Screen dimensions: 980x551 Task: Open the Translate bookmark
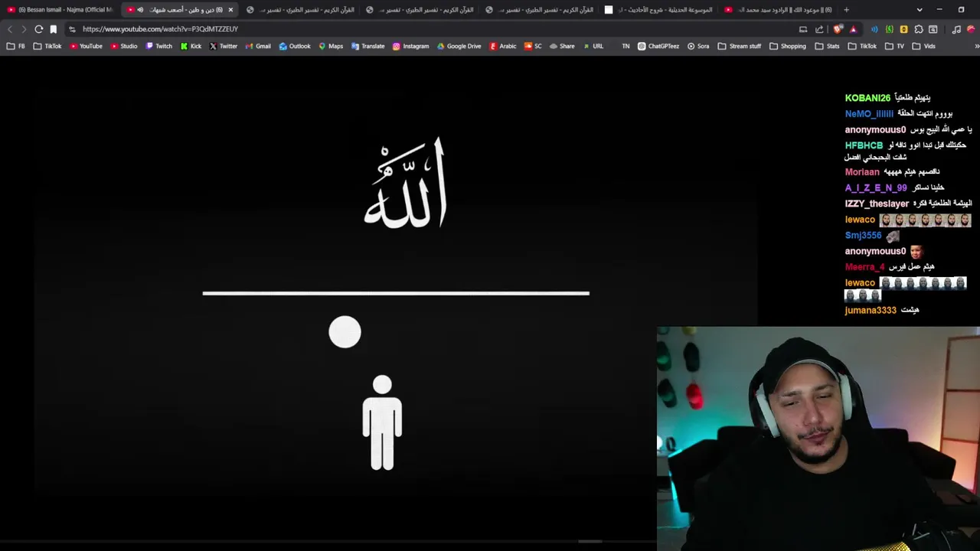coord(367,46)
